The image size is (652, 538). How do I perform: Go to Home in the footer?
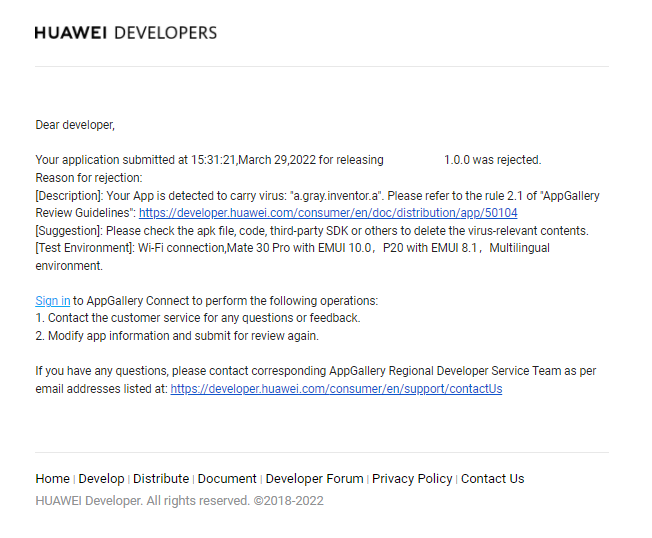[x=52, y=479]
